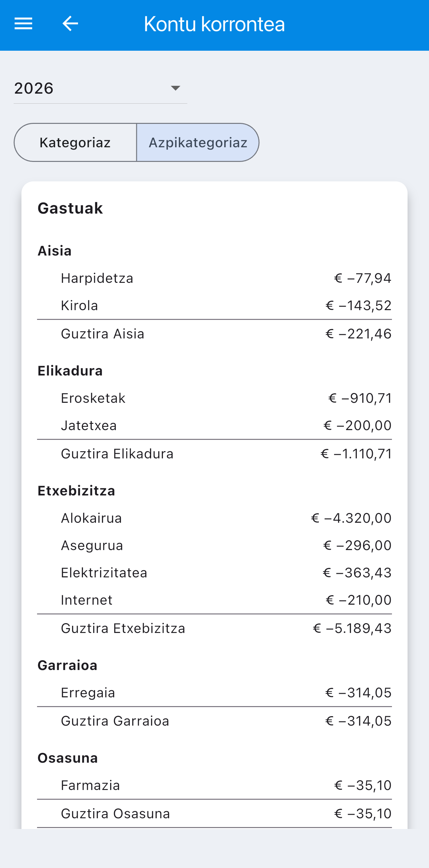Expand year selector via dropdown arrow

click(175, 88)
